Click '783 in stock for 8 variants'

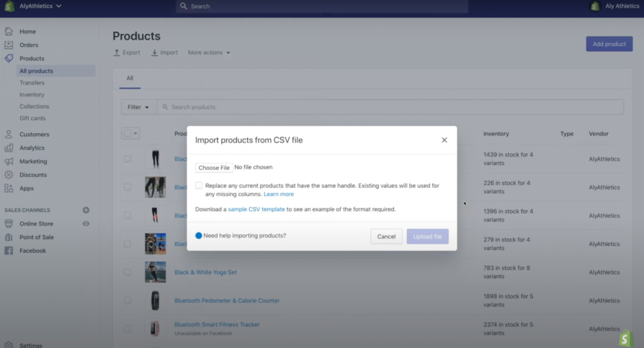[507, 272]
